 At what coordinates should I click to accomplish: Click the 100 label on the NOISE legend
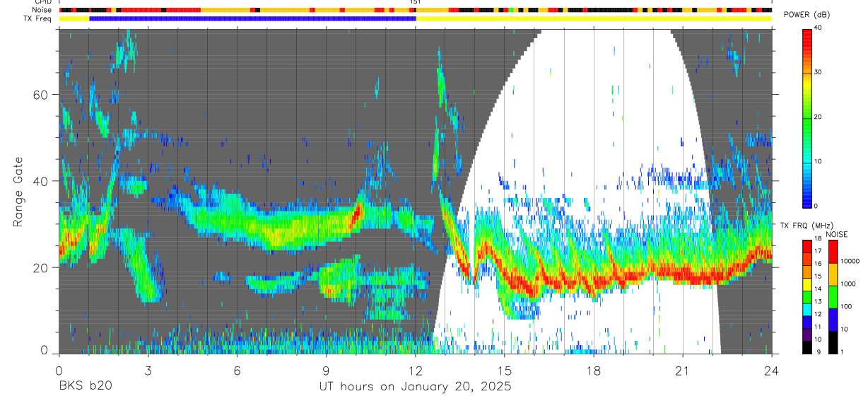coord(846,306)
